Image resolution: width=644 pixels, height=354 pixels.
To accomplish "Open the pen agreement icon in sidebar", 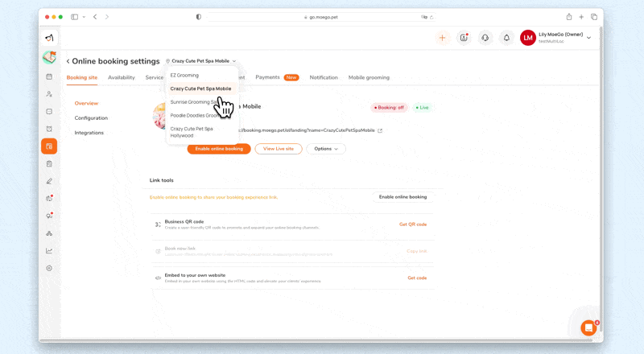I will 49,181.
